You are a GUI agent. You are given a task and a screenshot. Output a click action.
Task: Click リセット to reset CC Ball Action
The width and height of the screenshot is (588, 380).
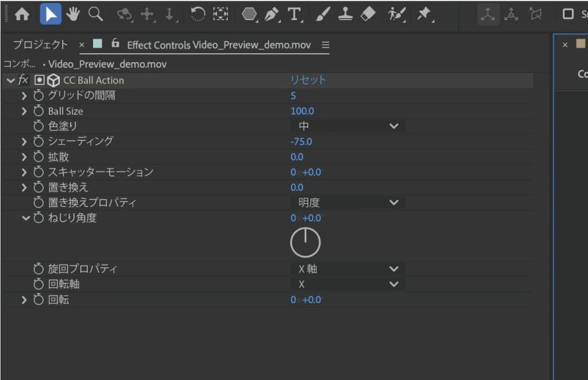click(x=308, y=80)
